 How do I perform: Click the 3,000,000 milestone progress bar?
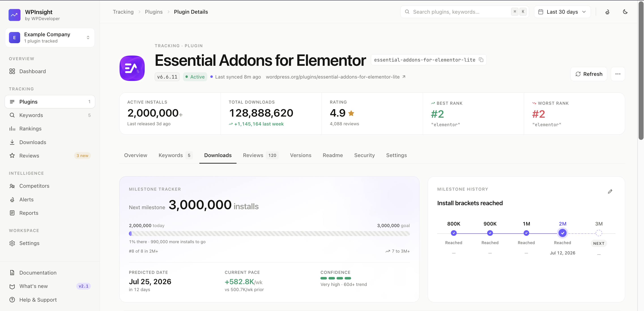[269, 234]
